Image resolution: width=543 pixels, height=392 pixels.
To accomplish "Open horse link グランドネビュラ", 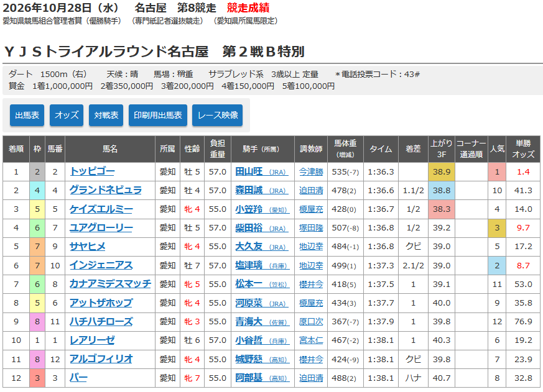I will tap(106, 190).
